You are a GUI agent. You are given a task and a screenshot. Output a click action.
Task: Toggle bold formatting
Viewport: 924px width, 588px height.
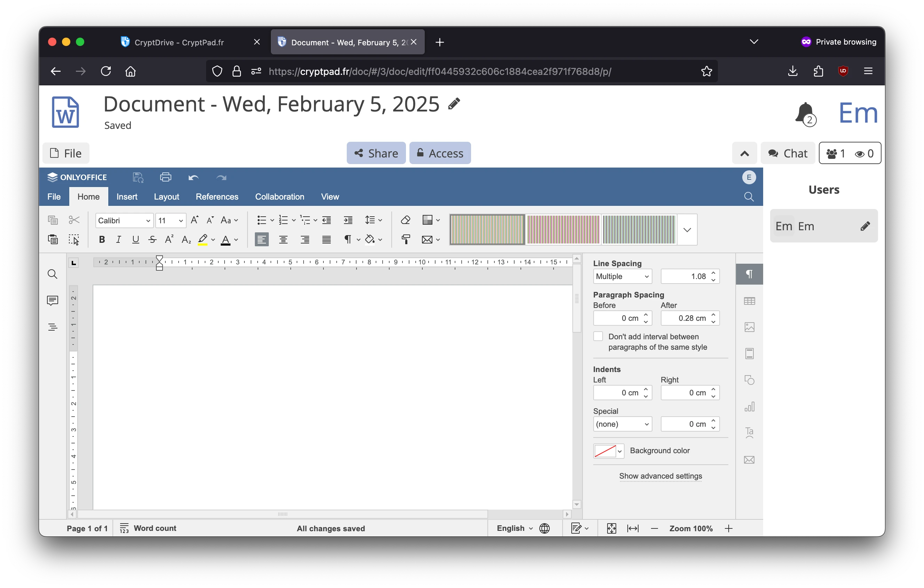[x=102, y=239]
